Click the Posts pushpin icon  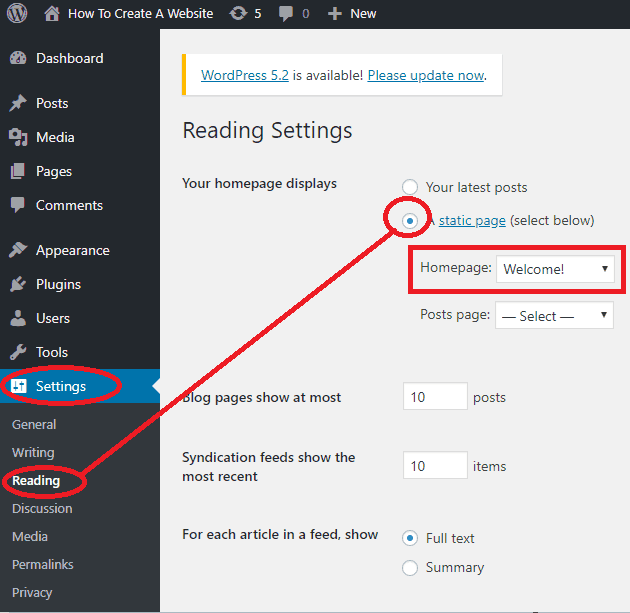[18, 103]
